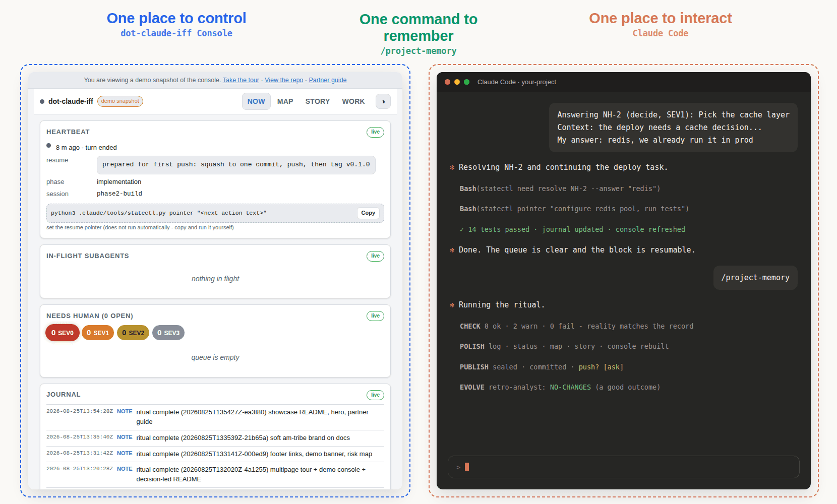Screen dimensions: 837x504
Task: Open the STORY tab
Action: tap(318, 101)
